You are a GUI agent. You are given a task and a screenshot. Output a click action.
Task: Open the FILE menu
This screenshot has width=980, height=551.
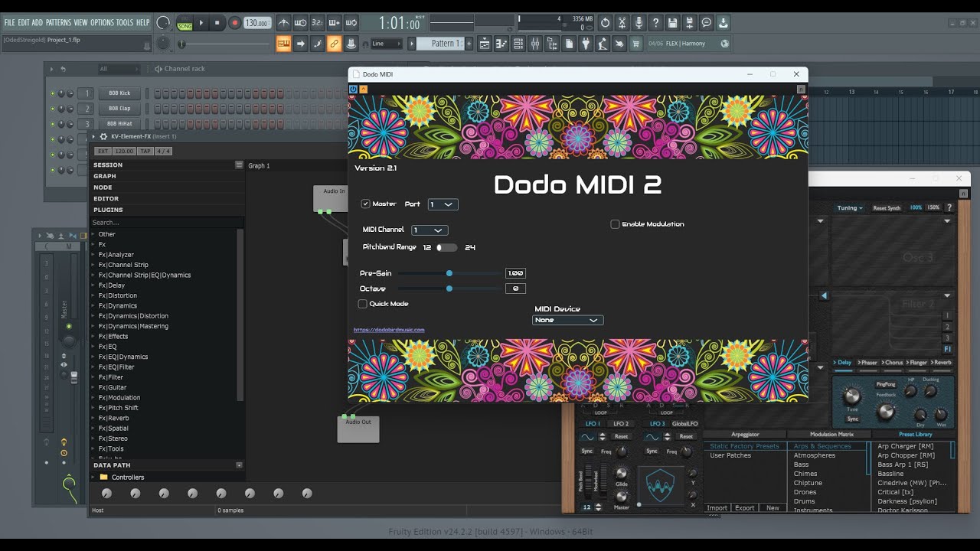10,23
